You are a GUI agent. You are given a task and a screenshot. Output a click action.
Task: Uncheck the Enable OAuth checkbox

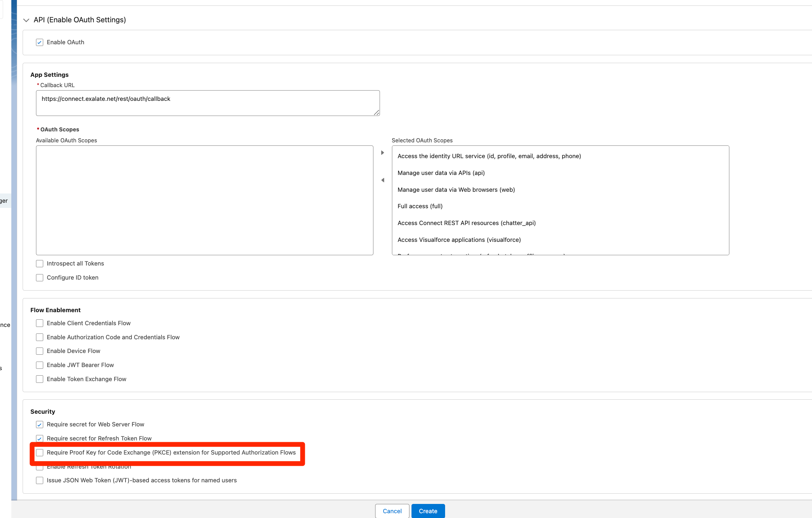[39, 42]
